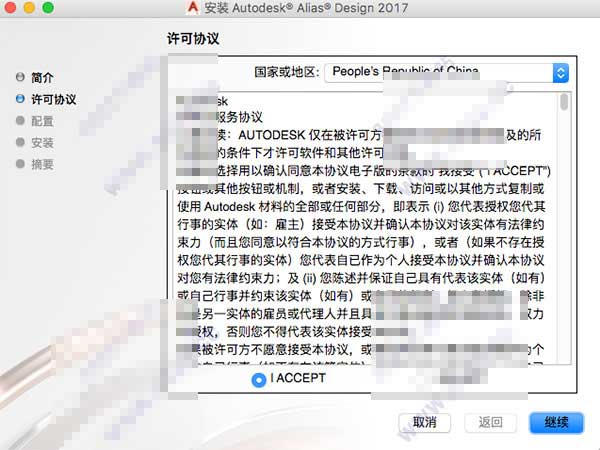
Task: Select the I ACCEPT radio button
Action: tap(259, 380)
